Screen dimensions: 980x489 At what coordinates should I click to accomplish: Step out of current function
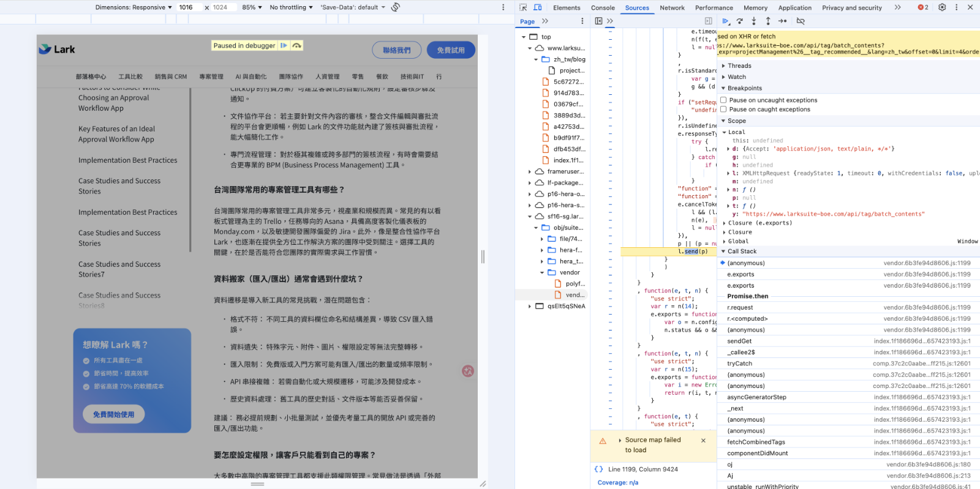pos(768,21)
